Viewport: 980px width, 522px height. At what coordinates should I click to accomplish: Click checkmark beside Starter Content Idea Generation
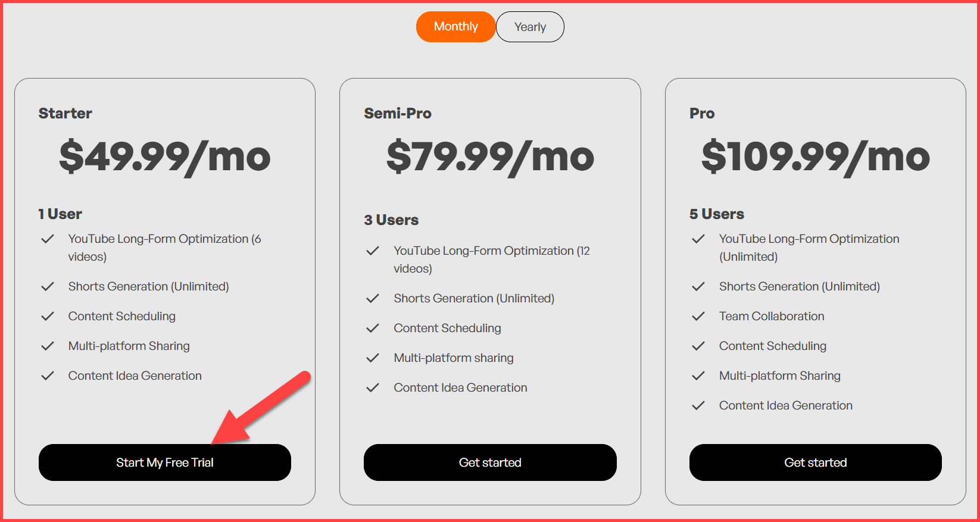[48, 376]
